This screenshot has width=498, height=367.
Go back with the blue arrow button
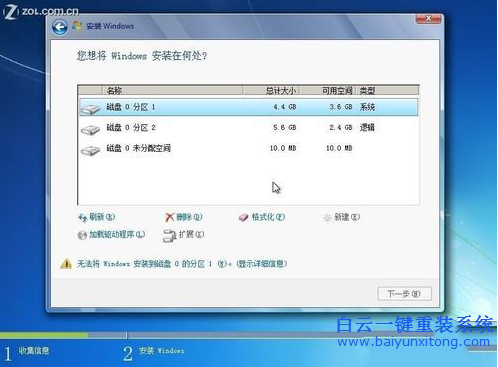coord(60,27)
